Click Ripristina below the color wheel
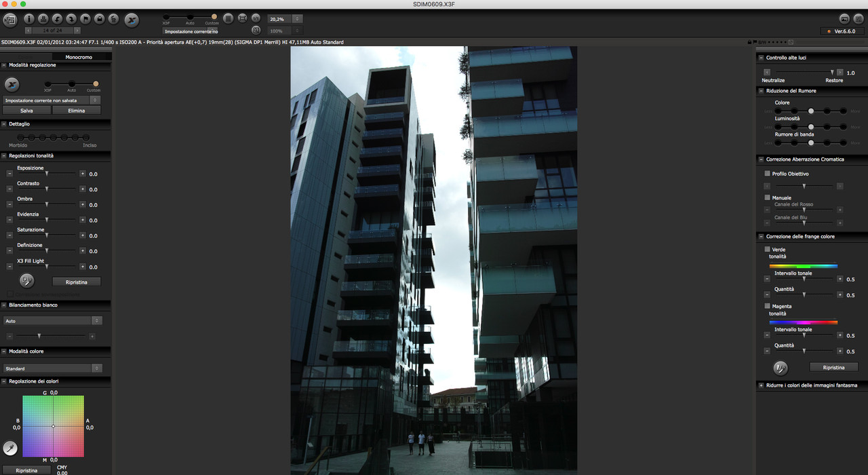This screenshot has width=868, height=475. (26, 470)
